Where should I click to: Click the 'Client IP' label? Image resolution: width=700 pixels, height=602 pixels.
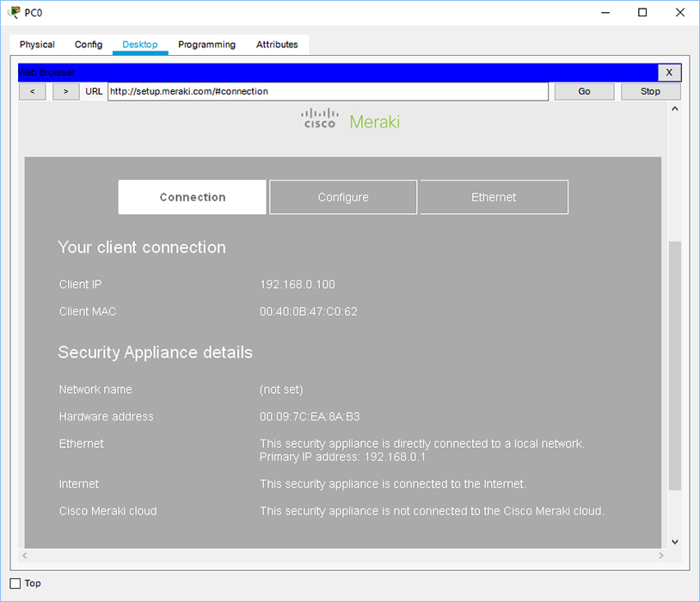80,285
